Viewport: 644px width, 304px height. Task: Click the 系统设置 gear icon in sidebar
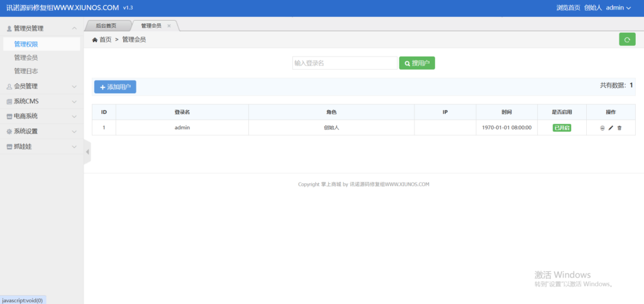(9, 132)
